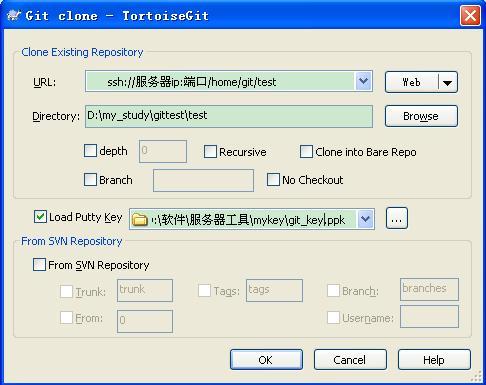The height and width of the screenshot is (385, 486).
Task: Expand the Putty key path dropdown
Action: [365, 219]
